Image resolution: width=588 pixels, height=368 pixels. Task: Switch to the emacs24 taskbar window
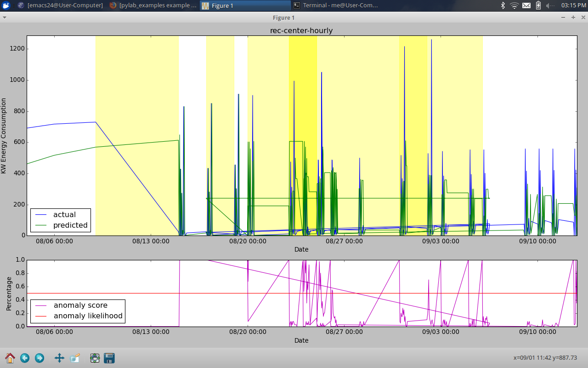(60, 6)
